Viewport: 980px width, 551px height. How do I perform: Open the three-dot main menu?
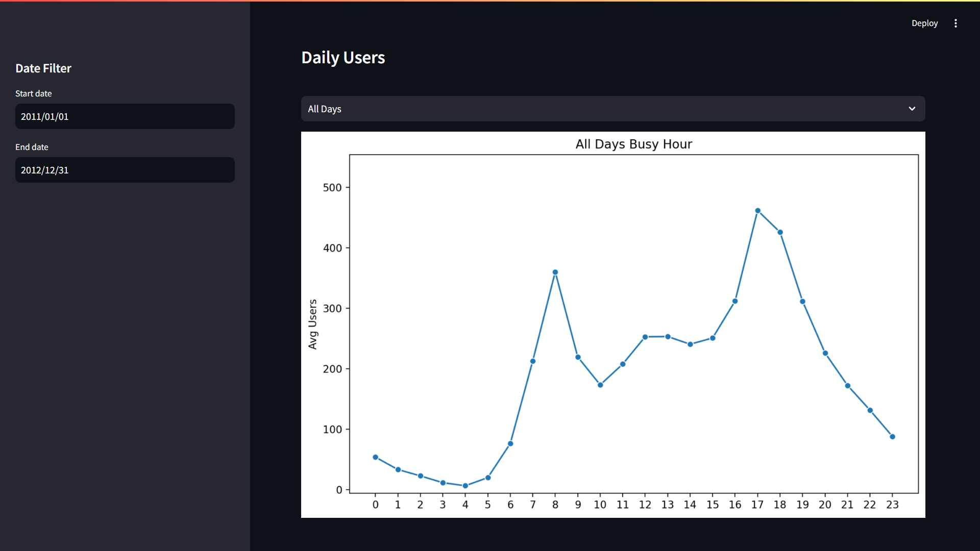[x=955, y=23]
